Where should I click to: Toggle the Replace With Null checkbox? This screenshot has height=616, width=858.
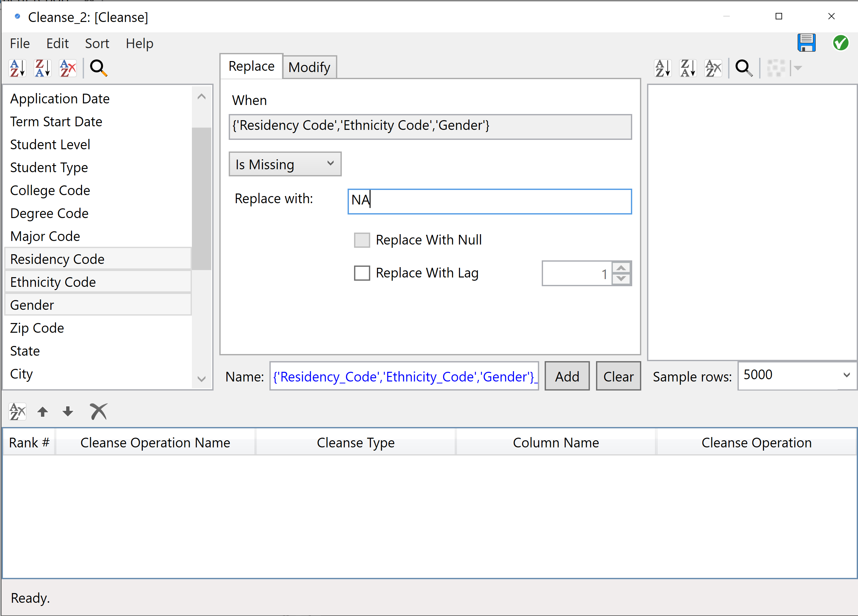(x=362, y=240)
